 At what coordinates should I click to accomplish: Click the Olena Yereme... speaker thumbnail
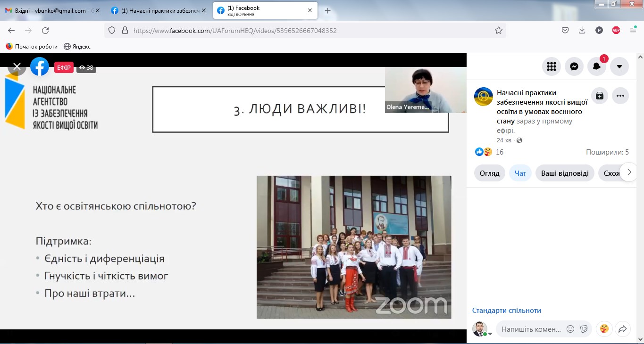tap(425, 90)
